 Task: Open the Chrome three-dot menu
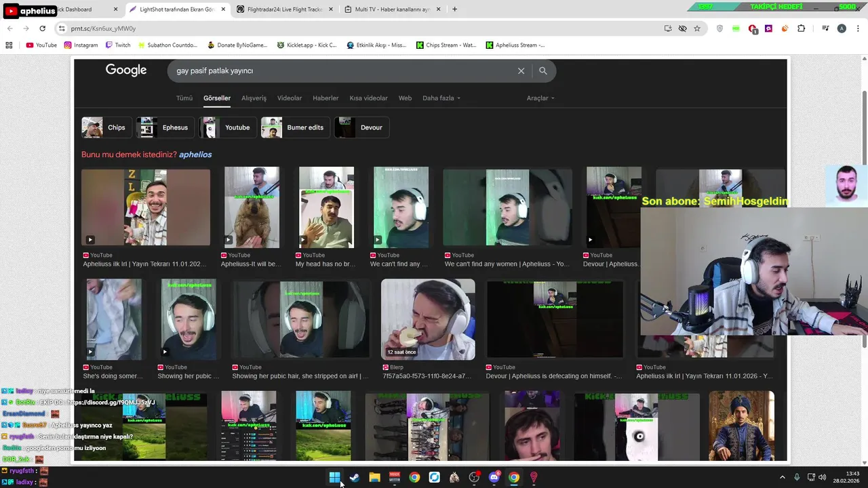[858, 28]
